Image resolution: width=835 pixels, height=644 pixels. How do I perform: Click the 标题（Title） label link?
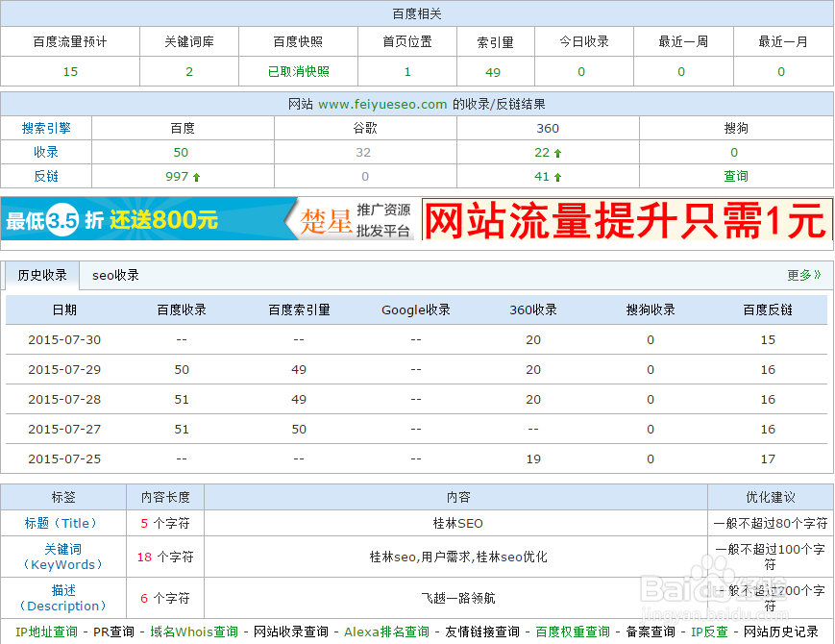[x=61, y=523]
